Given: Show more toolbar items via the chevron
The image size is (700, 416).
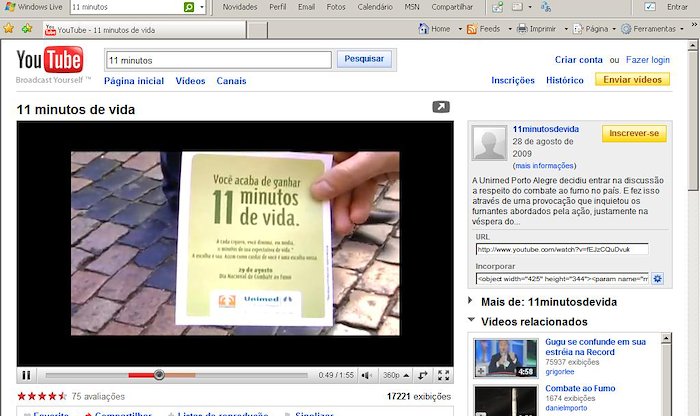Looking at the screenshot, I should pos(695,25).
